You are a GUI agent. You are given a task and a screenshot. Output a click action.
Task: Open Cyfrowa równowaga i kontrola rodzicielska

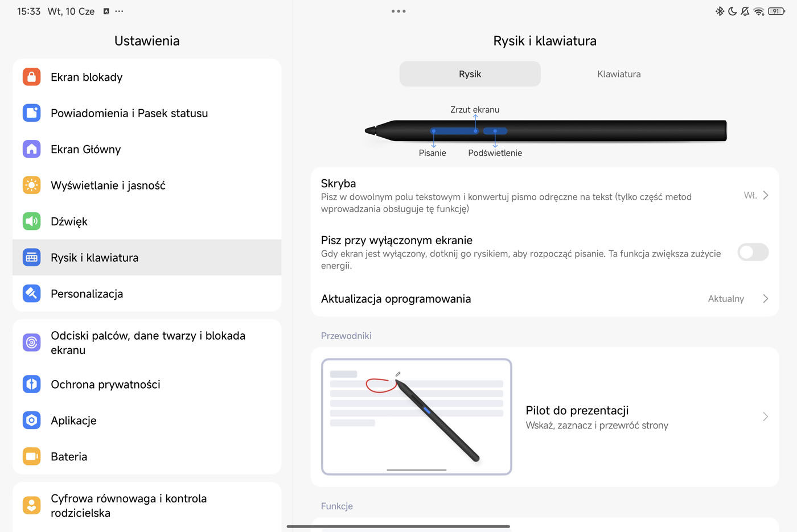(147, 505)
